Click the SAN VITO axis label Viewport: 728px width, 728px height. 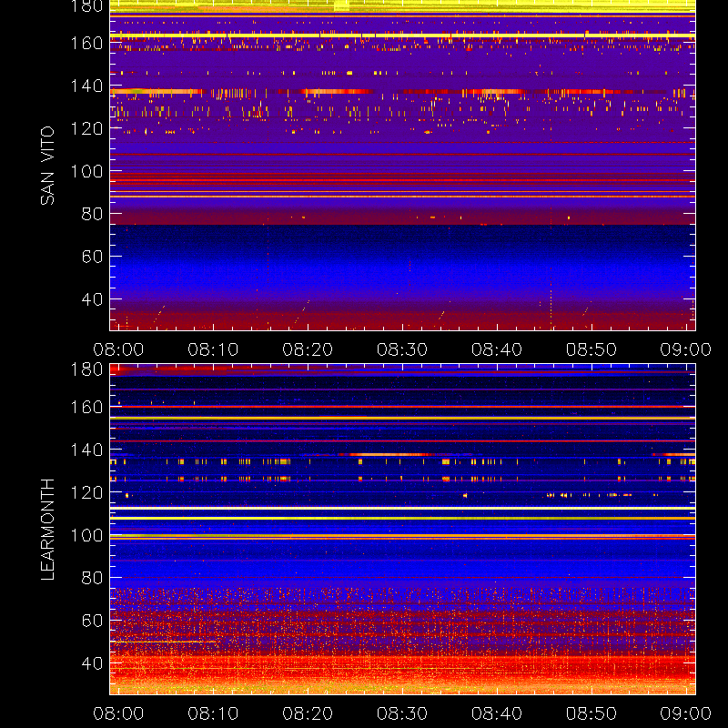[47, 166]
